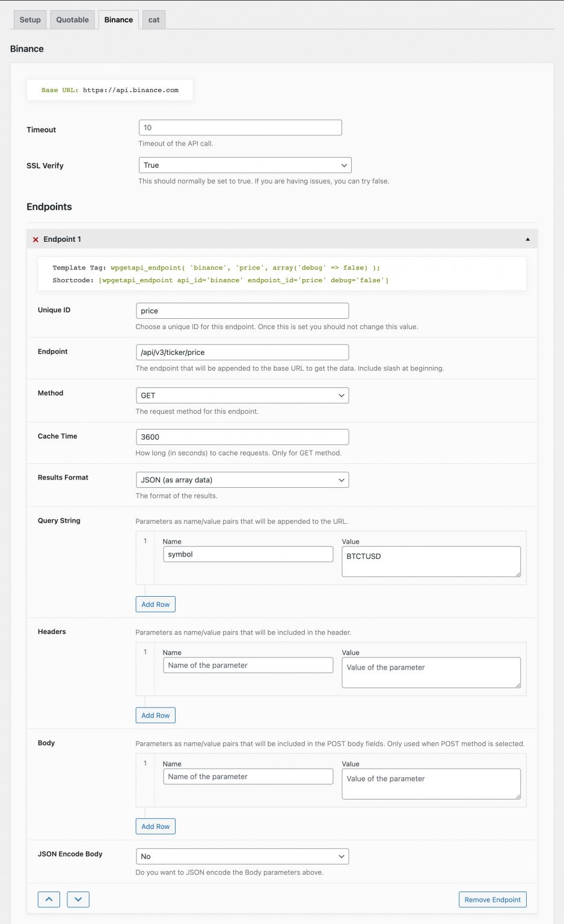Select the Binance tab

(x=118, y=19)
